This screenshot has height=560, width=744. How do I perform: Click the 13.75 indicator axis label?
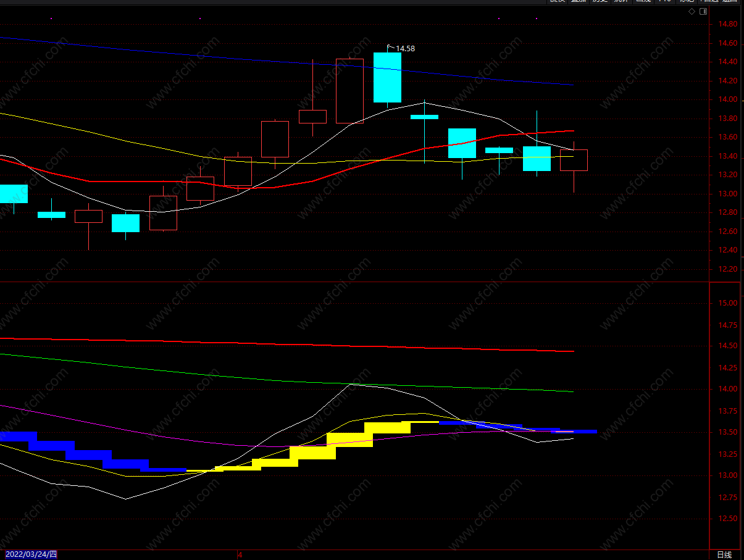(x=727, y=411)
